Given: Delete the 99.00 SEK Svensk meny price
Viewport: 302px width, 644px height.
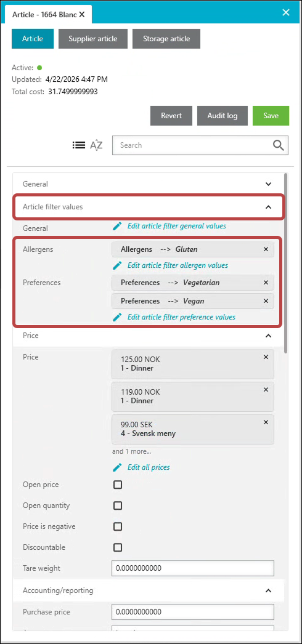Looking at the screenshot, I should pyautogui.click(x=266, y=422).
